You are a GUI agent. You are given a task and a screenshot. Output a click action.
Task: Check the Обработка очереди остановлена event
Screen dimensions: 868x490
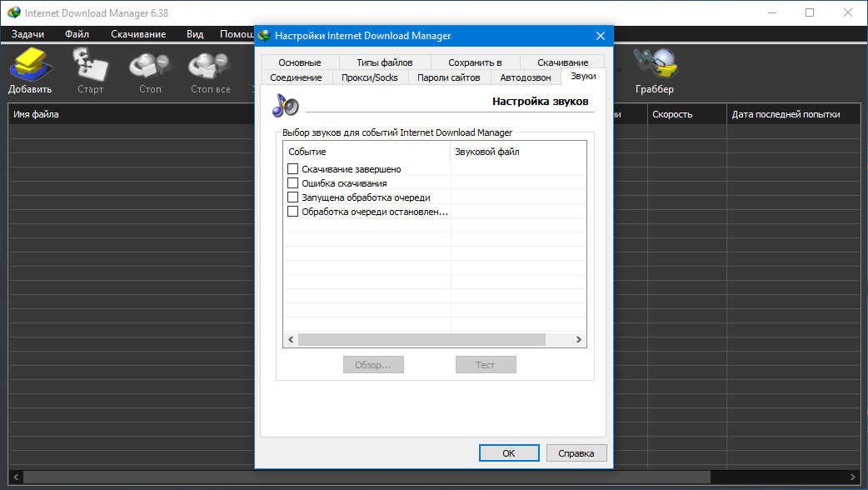tap(293, 211)
